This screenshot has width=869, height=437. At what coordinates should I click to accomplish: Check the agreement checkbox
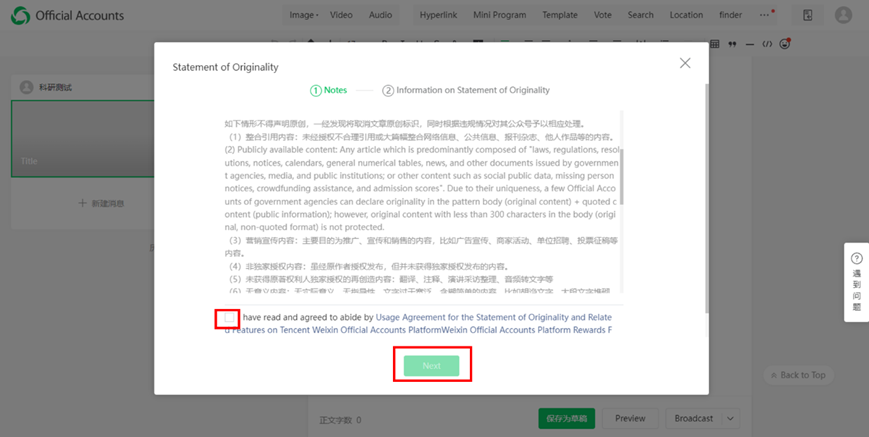(229, 318)
